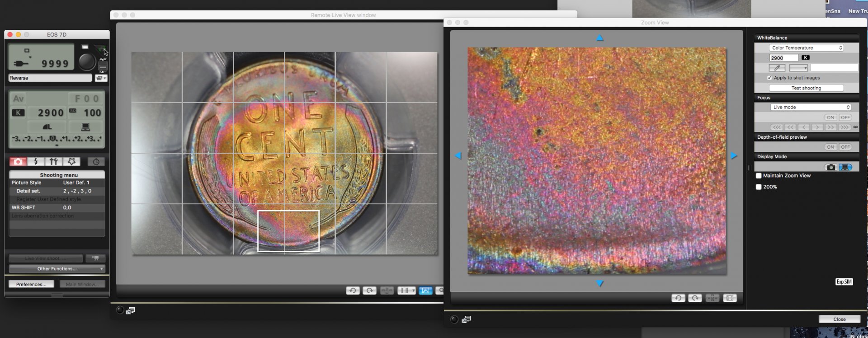Pan zoom view right with blue arrow
Viewport: 868px width, 338px height.
tap(734, 155)
